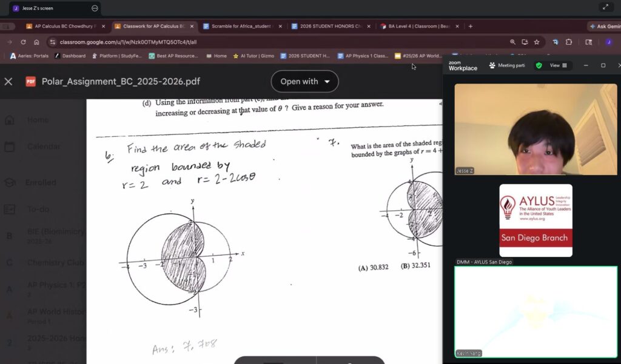
Task: Click the Zoom green security shield icon
Action: tap(539, 65)
